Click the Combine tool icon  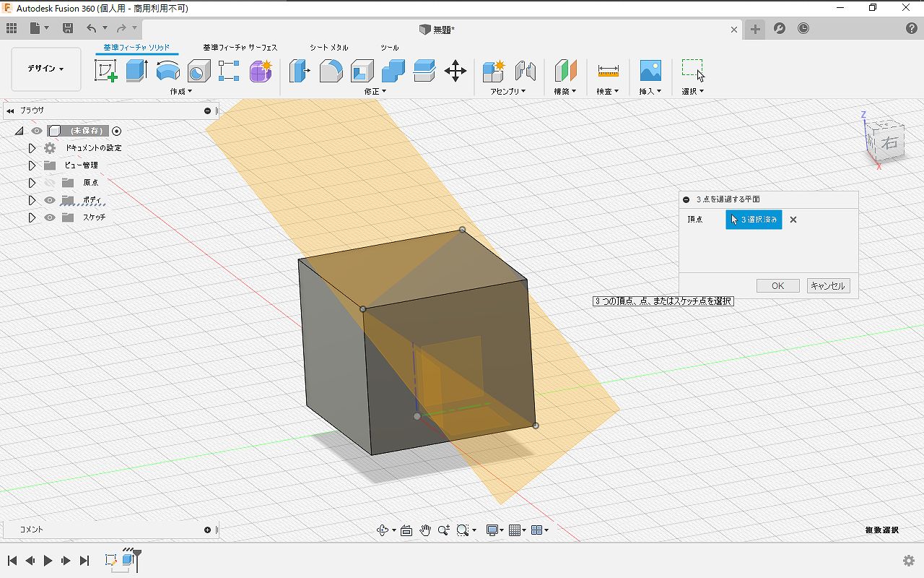[x=393, y=71]
